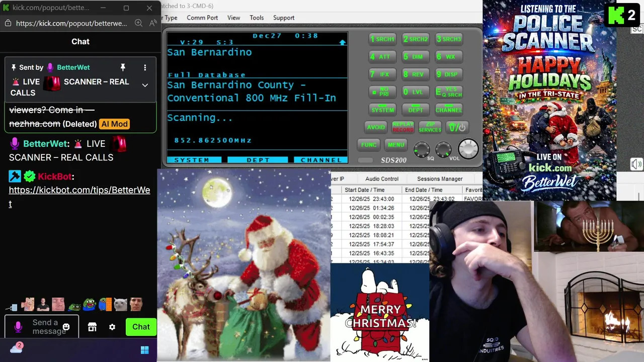Adjust the VOL volume knob
The image size is (644, 362).
[x=443, y=149]
